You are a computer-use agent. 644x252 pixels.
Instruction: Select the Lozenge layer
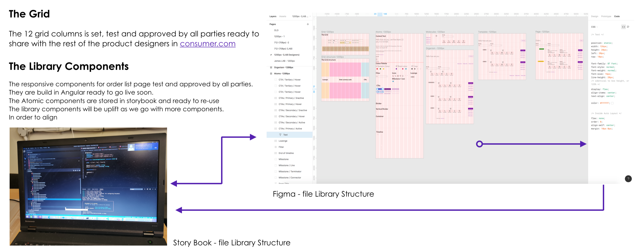pyautogui.click(x=283, y=141)
